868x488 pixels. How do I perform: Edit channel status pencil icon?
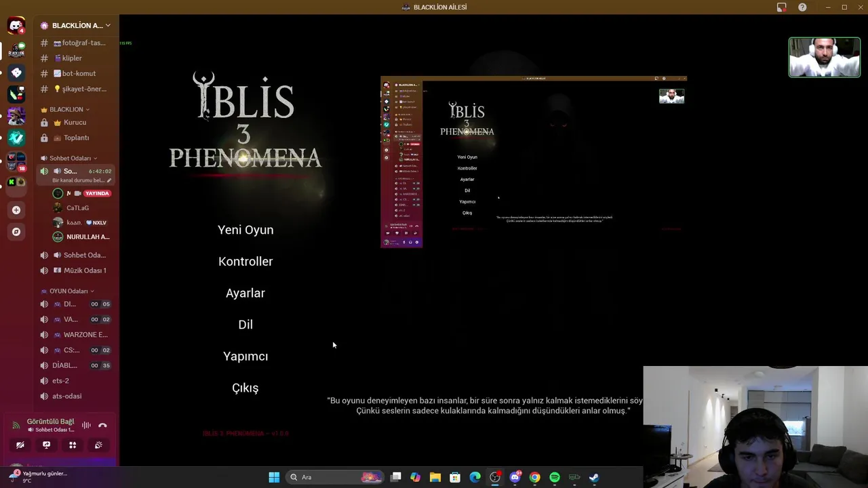pyautogui.click(x=109, y=180)
